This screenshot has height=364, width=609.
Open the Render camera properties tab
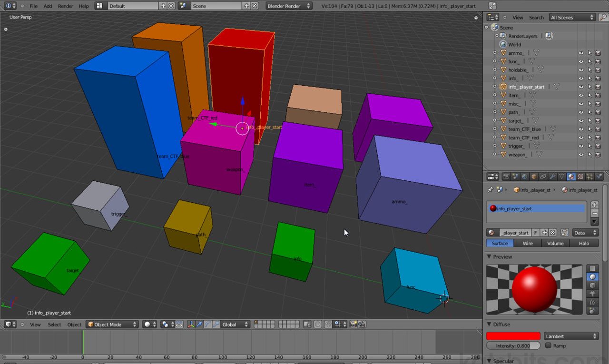506,177
